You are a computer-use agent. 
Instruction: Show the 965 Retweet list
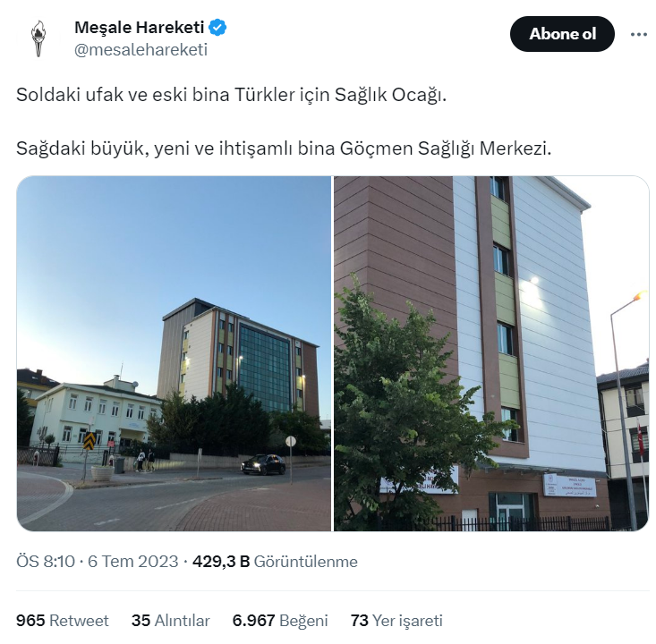[x=63, y=621]
